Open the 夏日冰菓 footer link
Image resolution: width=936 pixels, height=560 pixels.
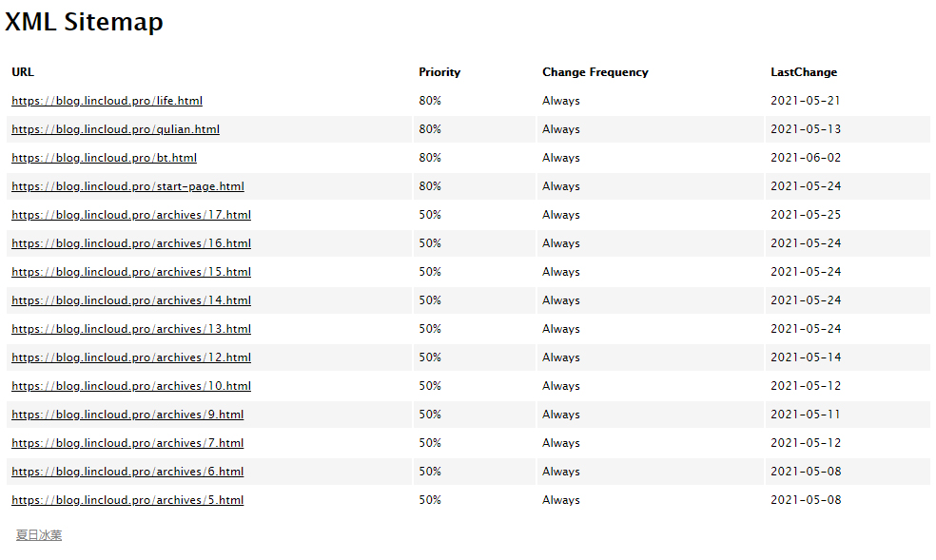tap(39, 535)
